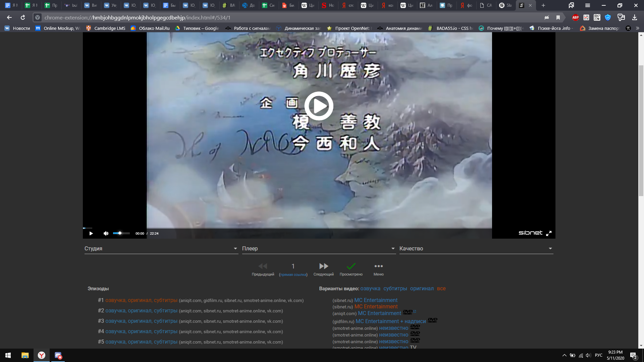Click the Protect shield icon in toolbar

coord(608,18)
